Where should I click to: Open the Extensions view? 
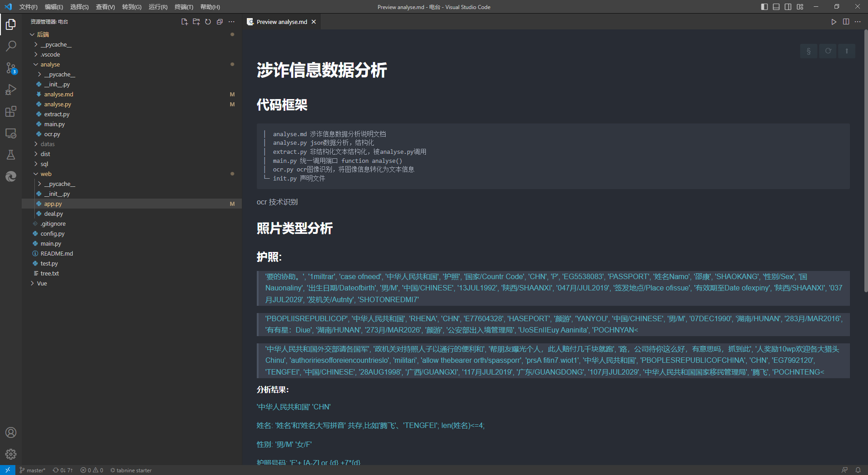(x=11, y=111)
